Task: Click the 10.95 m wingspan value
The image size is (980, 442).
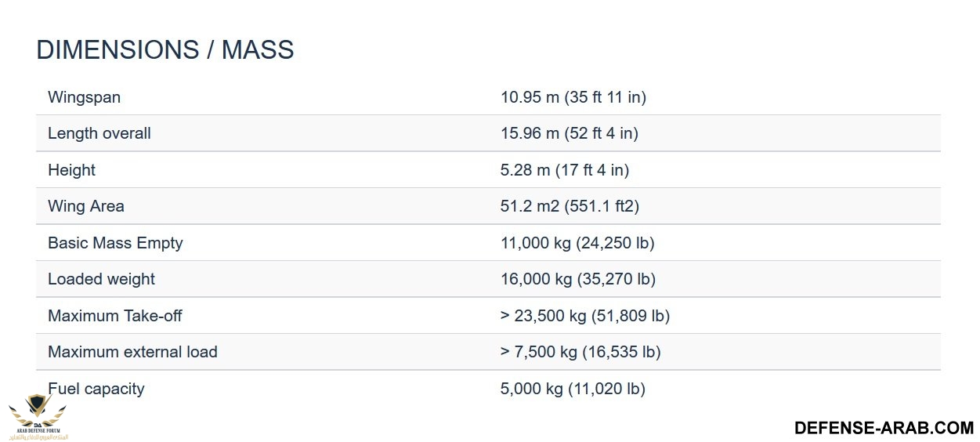Action: tap(573, 97)
